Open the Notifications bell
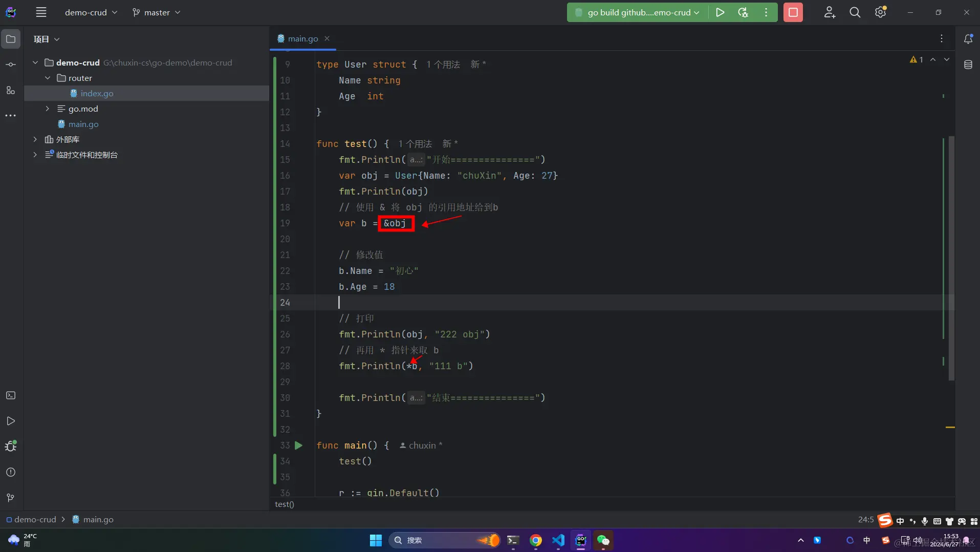Screen dimensions: 980x552 968,39
